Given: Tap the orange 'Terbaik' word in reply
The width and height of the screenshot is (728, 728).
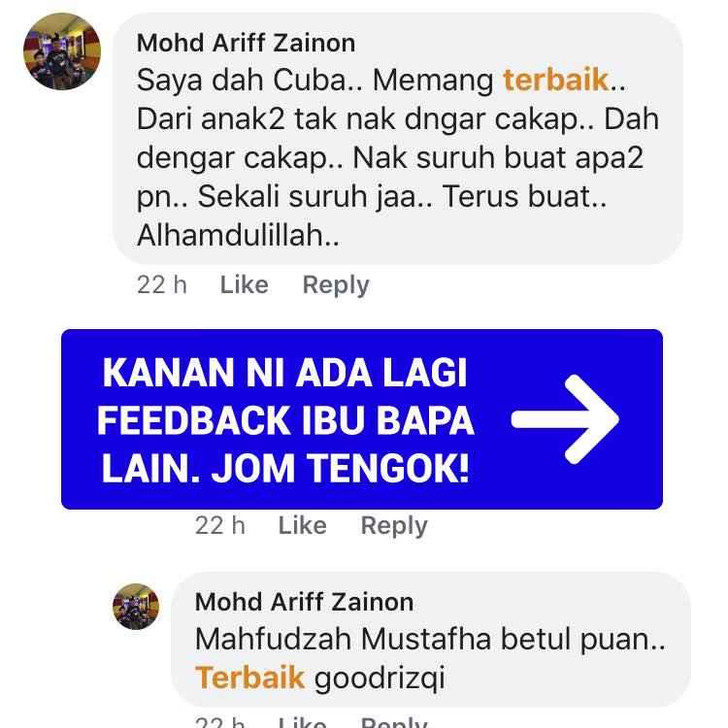Looking at the screenshot, I should pyautogui.click(x=249, y=678).
